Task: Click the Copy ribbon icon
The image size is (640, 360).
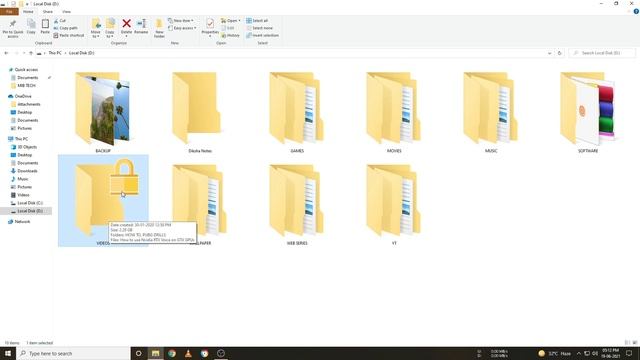Action: click(x=31, y=27)
